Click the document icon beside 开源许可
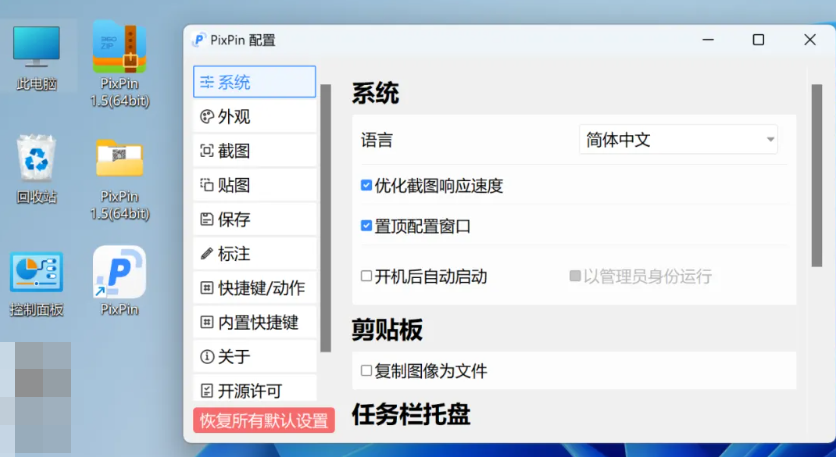This screenshot has height=457, width=836. 207,391
